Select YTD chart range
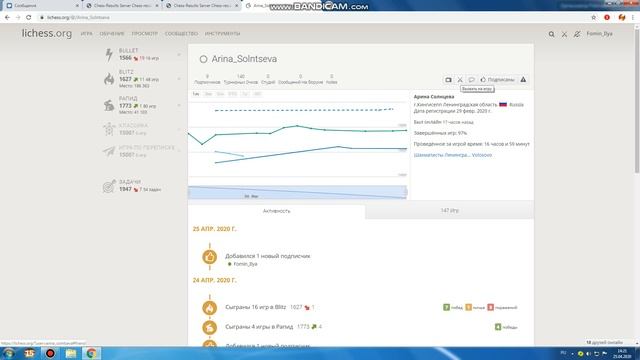The width and height of the screenshot is (640, 360). (x=233, y=94)
